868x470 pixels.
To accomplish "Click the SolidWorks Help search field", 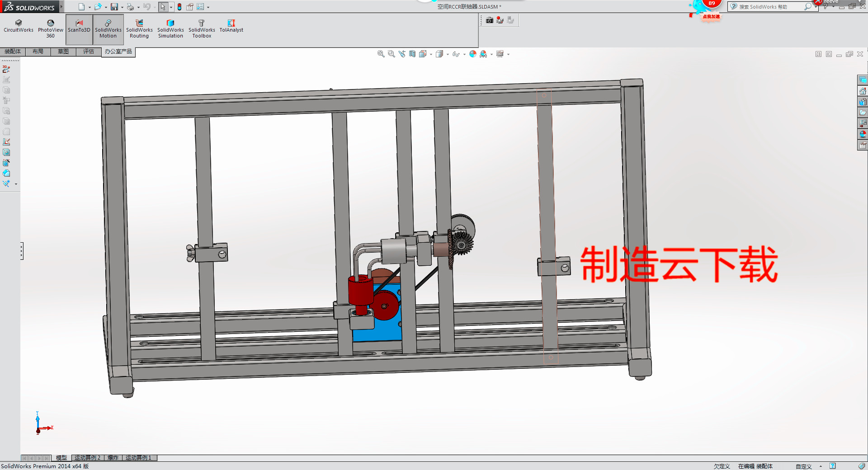I will pyautogui.click(x=769, y=6).
